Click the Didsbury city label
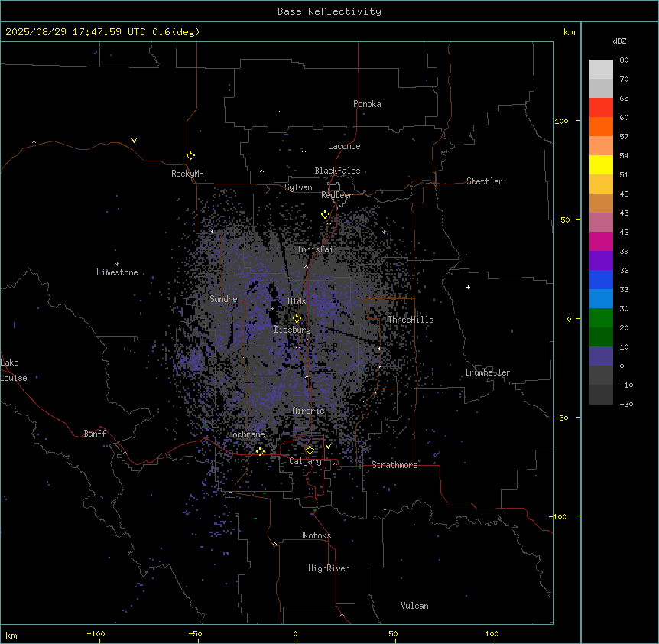 [293, 330]
